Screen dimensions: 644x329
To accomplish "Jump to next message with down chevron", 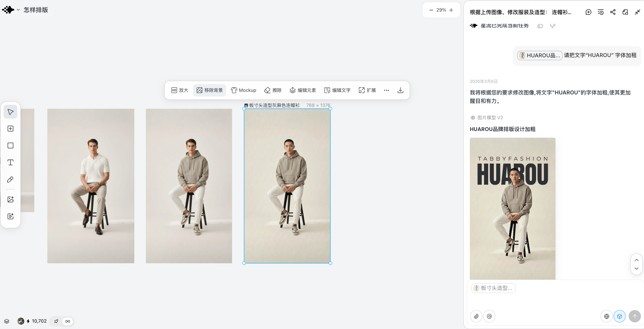I will tap(637, 269).
